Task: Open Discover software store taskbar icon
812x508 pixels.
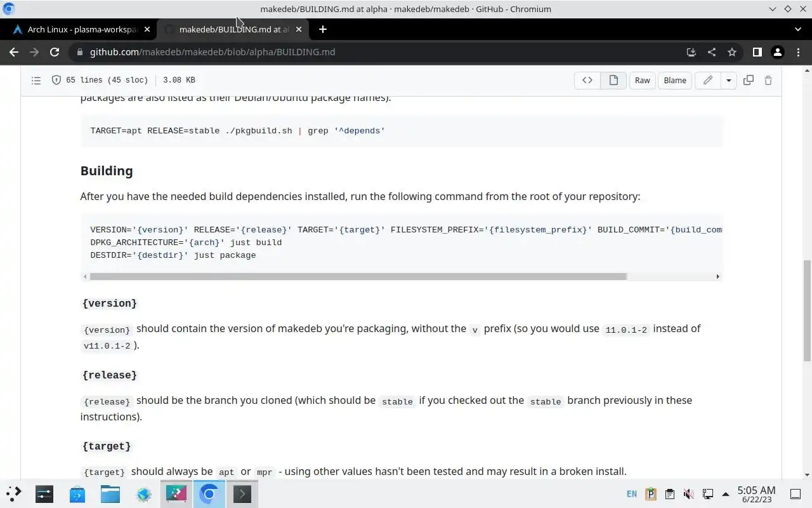Action: tap(77, 494)
